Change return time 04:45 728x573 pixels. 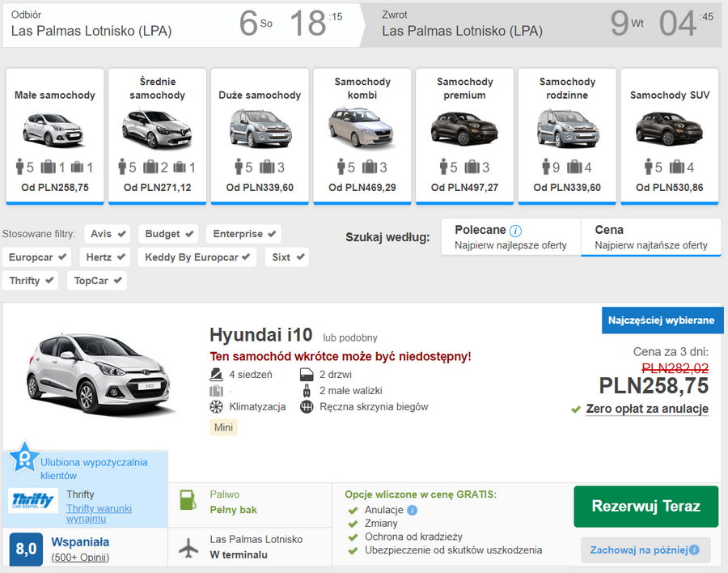(x=686, y=23)
